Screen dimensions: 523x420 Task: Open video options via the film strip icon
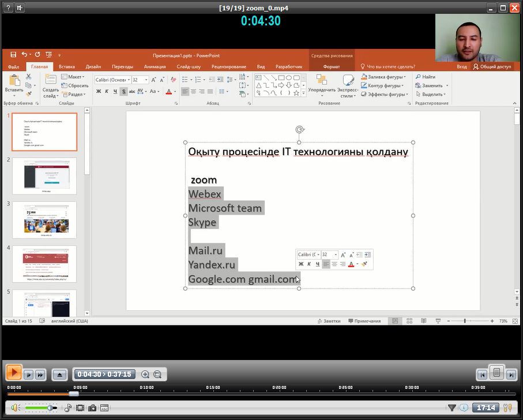point(80,408)
